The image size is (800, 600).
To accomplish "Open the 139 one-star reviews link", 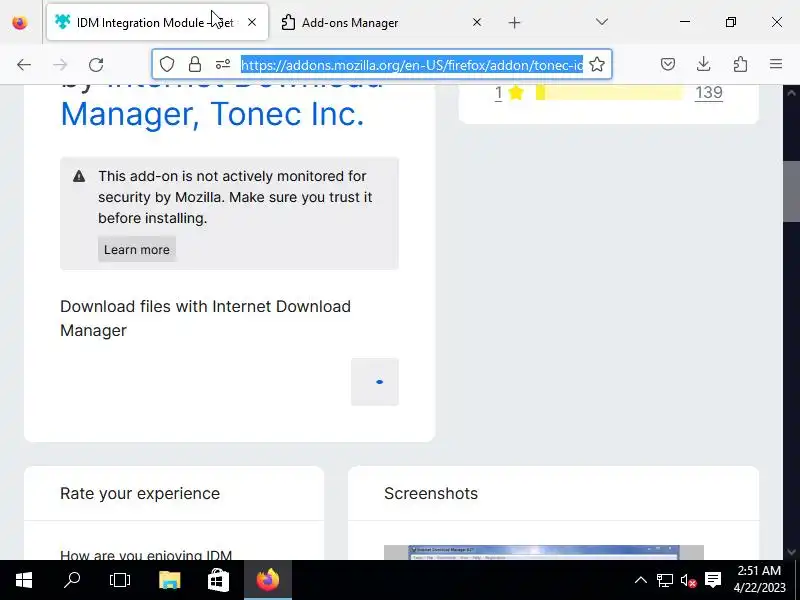I will (x=708, y=93).
